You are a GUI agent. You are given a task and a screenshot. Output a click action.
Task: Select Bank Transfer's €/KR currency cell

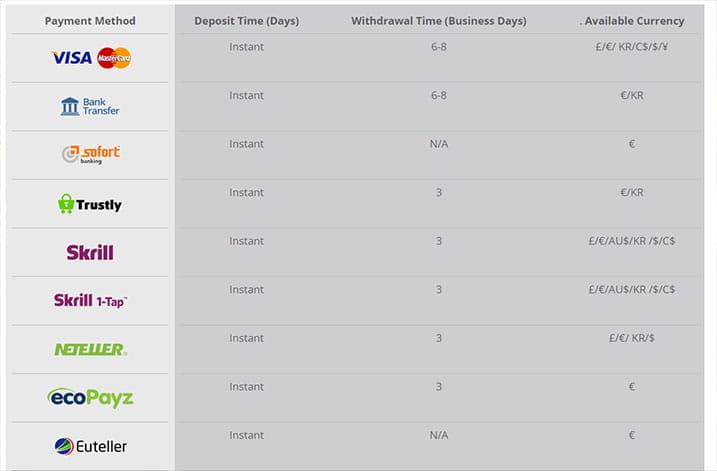point(632,96)
